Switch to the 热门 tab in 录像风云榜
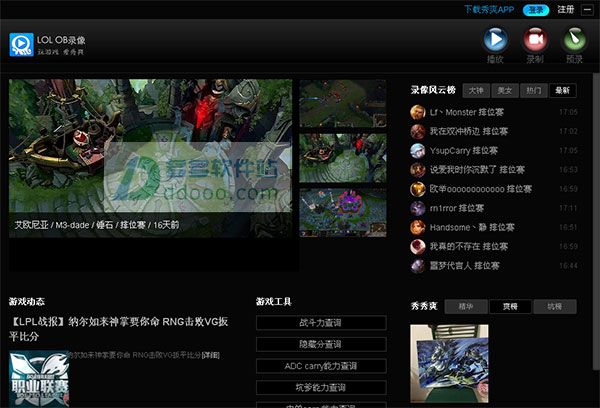 533,91
